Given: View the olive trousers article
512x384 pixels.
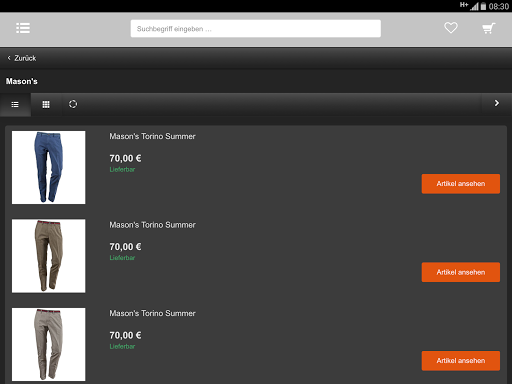Looking at the screenshot, I should 461,272.
